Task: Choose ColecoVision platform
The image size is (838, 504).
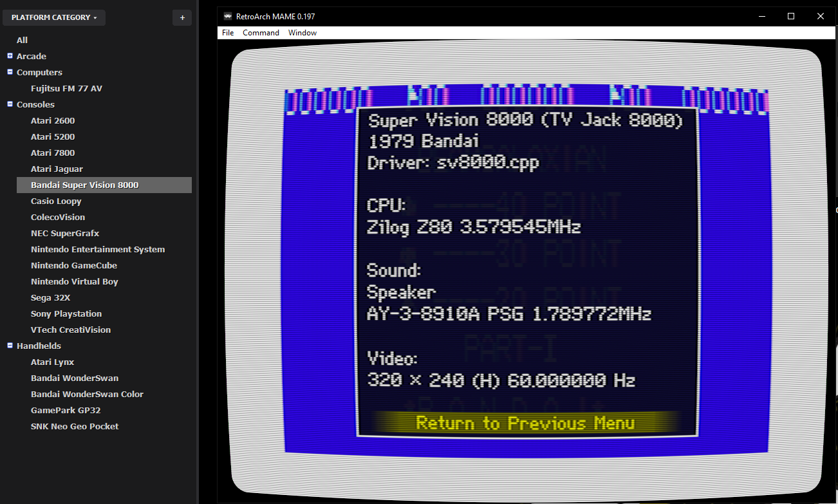Action: [x=58, y=217]
